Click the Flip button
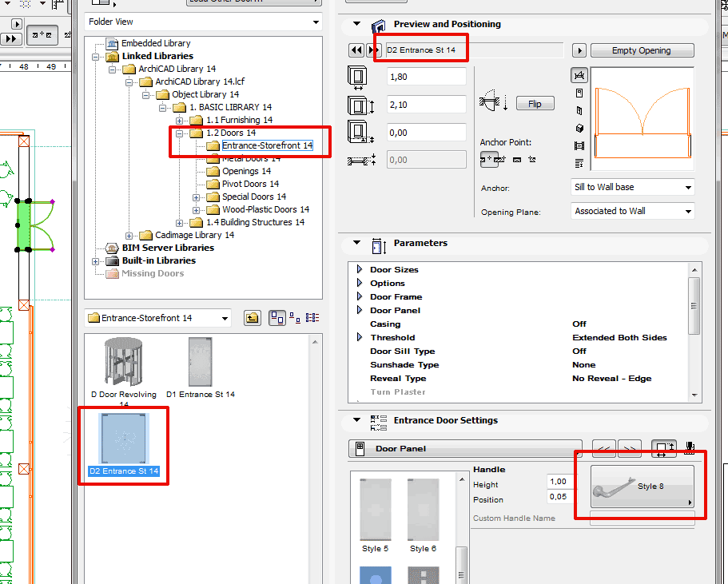The height and width of the screenshot is (584, 728). (x=535, y=104)
